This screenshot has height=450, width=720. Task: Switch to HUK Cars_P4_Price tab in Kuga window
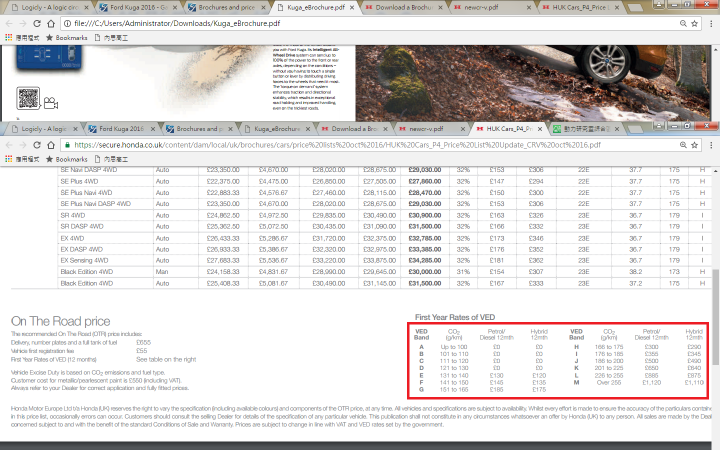coord(579,7)
